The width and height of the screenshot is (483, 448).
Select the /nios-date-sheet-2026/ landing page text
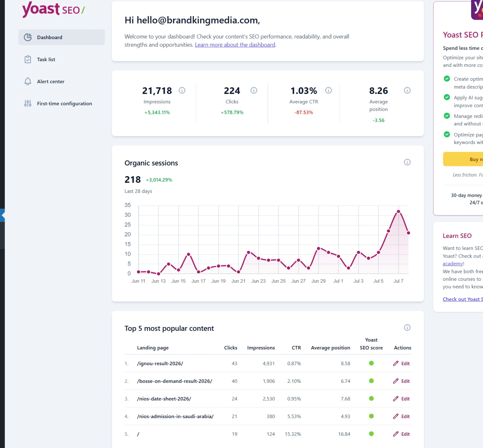(x=164, y=399)
